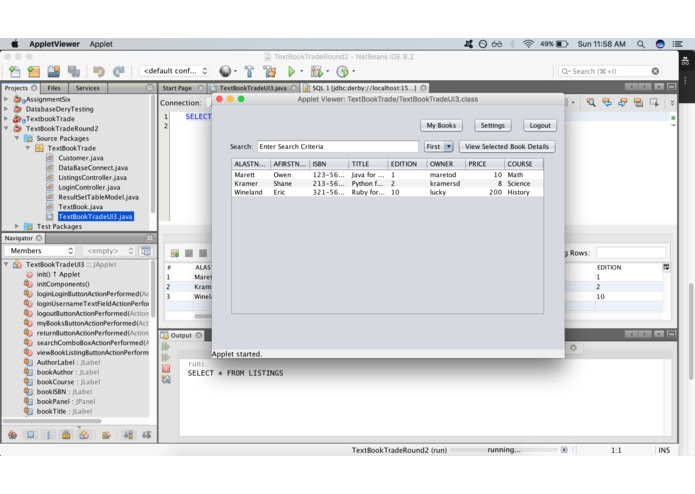
Task: Collapse the TextBookTradeRound2 project node
Action: click(x=6, y=128)
